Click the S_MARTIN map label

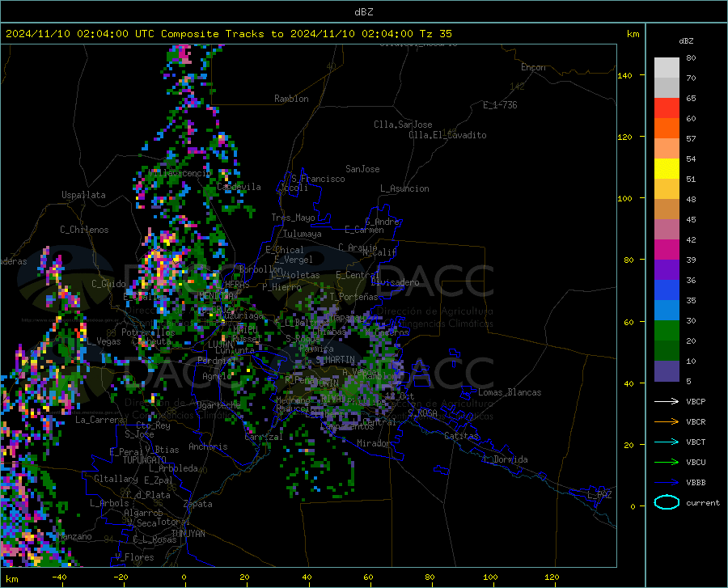[x=335, y=360]
